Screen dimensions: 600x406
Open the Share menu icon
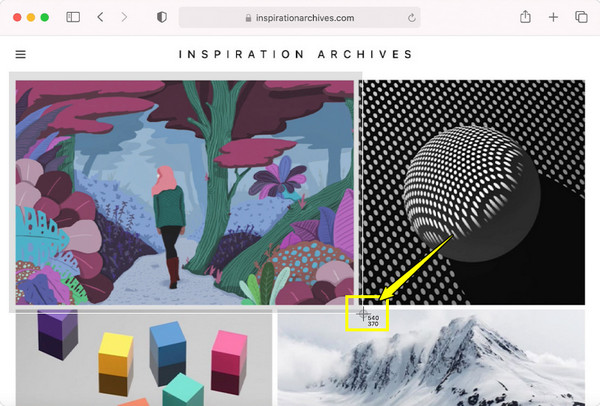coord(525,17)
